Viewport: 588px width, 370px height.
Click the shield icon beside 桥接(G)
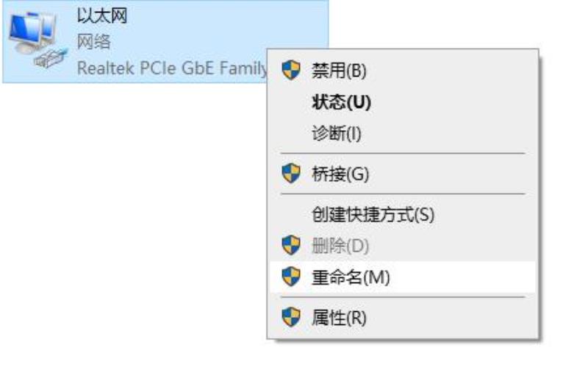[291, 174]
